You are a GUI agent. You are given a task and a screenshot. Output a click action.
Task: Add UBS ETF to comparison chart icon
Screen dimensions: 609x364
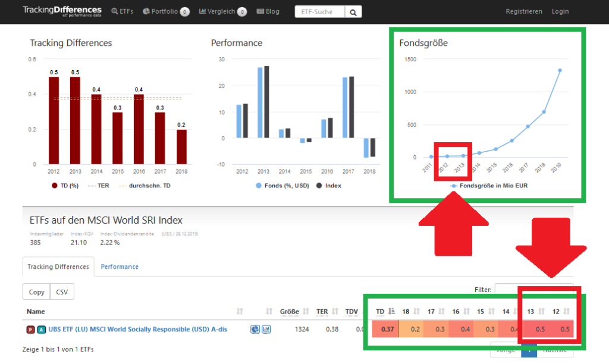pos(266,330)
